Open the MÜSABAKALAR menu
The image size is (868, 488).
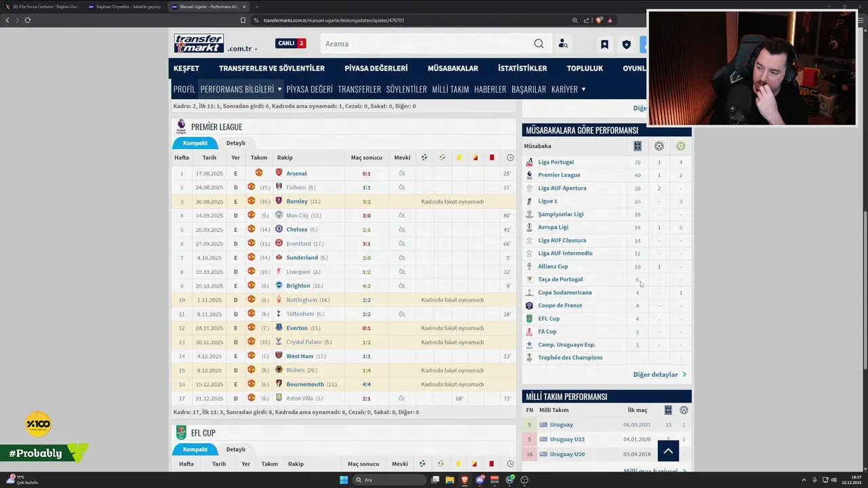(x=452, y=68)
